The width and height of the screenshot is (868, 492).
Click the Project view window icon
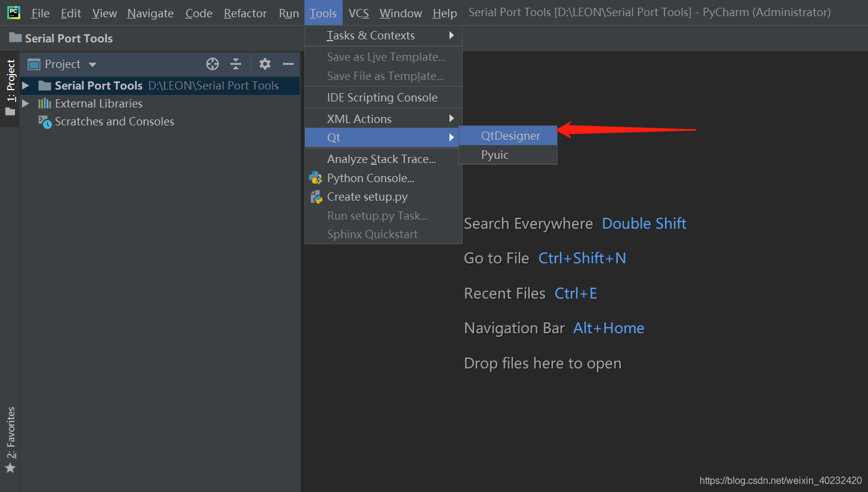[34, 64]
